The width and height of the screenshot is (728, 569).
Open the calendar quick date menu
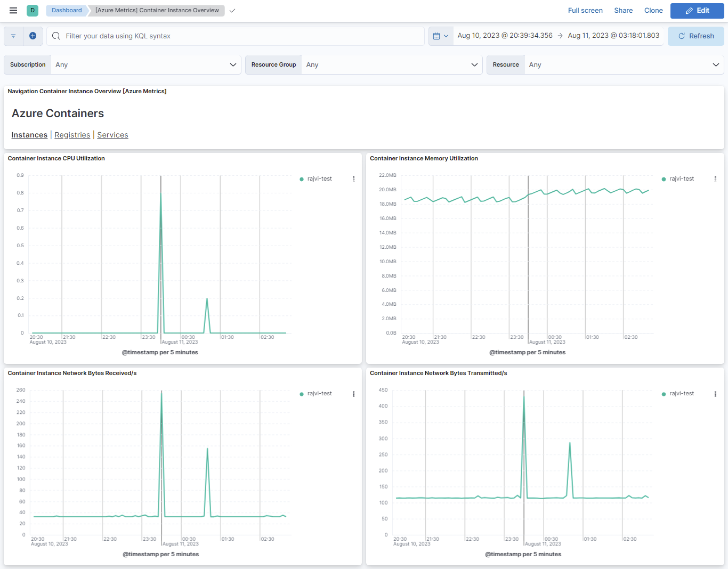441,36
